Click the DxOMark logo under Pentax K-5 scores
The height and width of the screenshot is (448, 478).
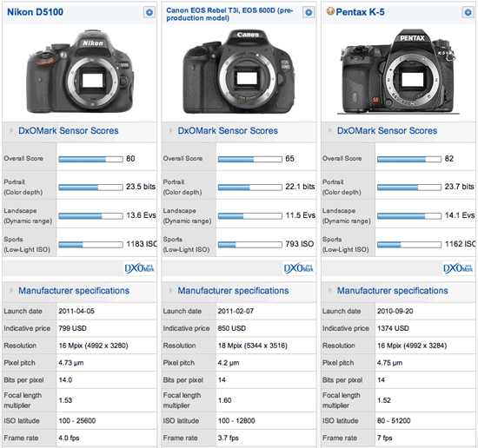458,268
